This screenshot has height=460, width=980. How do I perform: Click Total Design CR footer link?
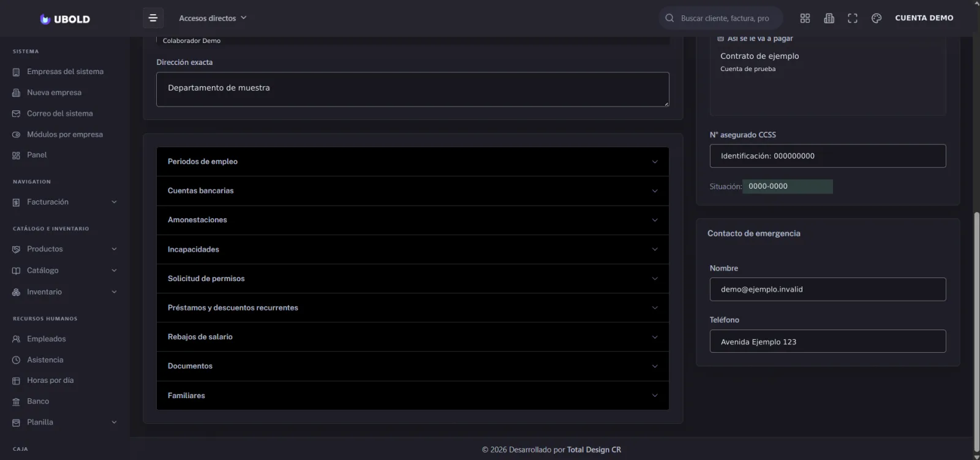pos(594,450)
